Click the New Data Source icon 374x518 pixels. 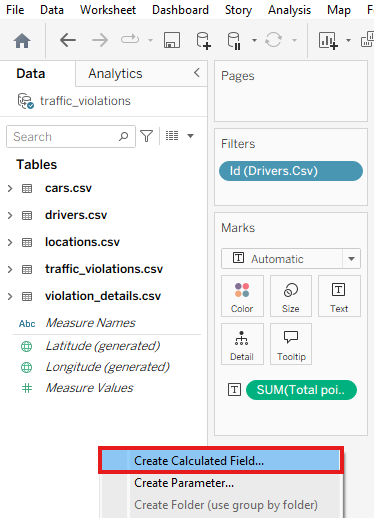coord(203,41)
